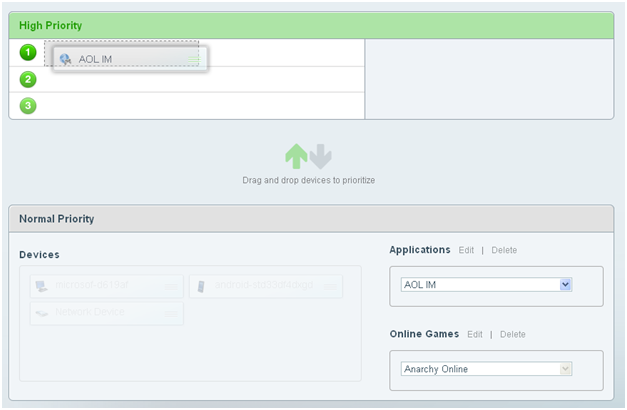Screen dimensions: 627x410
Task: Click the Edit link next to Applications
Action: pyautogui.click(x=466, y=250)
